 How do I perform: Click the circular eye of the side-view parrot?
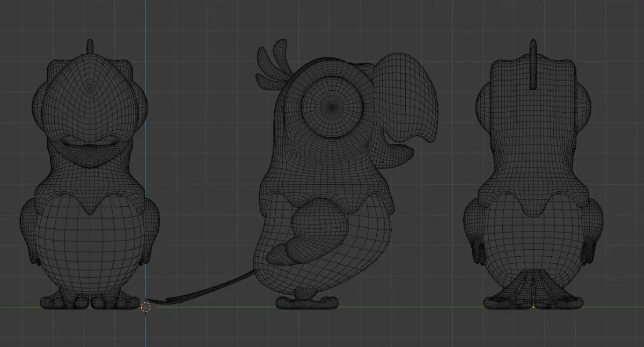(333, 107)
